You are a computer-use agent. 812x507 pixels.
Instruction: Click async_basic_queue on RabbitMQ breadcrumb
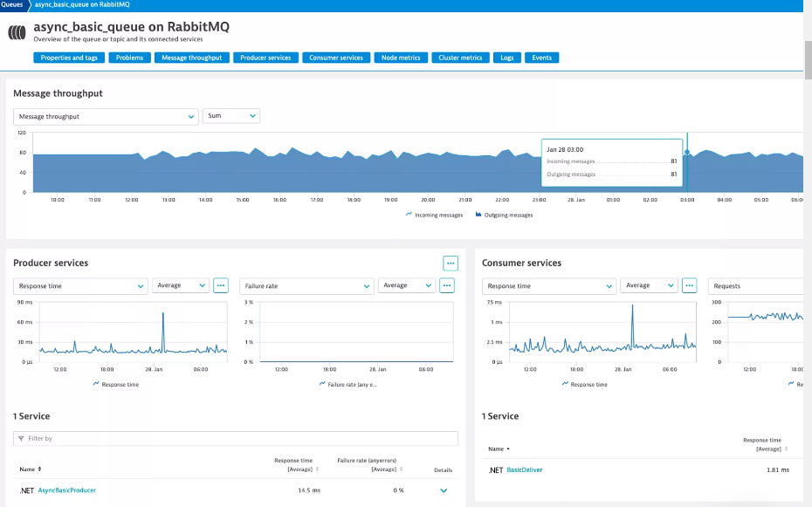pyautogui.click(x=82, y=4)
